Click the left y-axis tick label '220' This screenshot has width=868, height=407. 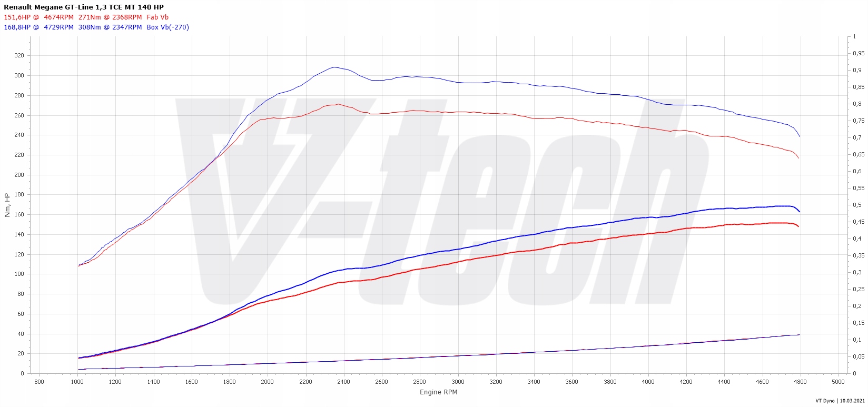coord(19,155)
